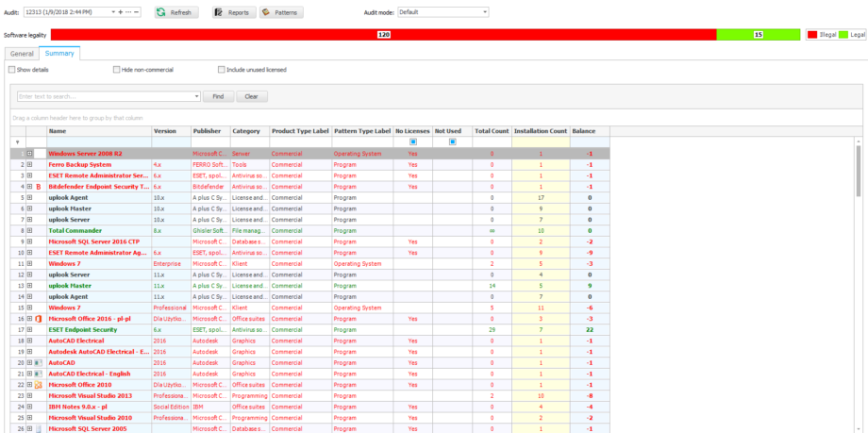Expand the IBM Notes 9.0.x row

click(30, 407)
